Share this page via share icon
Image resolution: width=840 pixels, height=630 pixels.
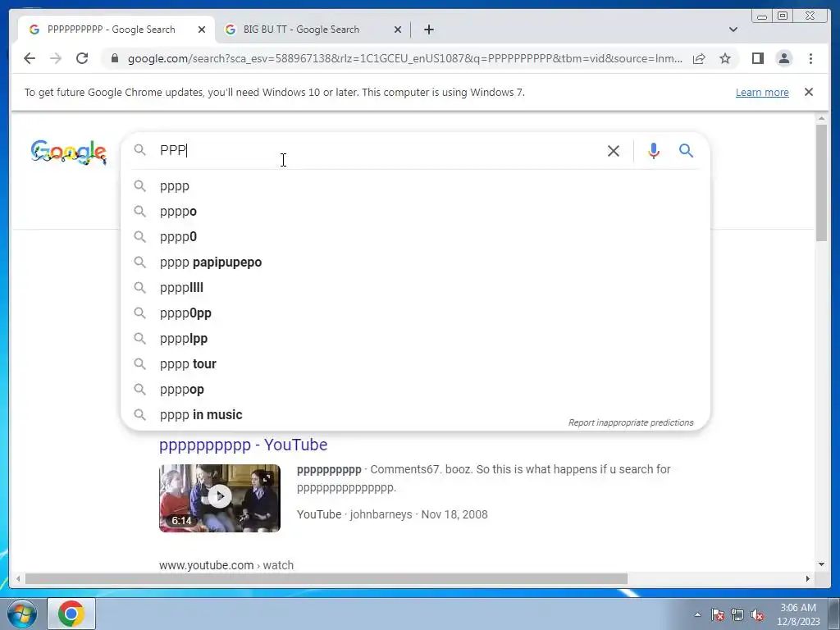pos(699,58)
